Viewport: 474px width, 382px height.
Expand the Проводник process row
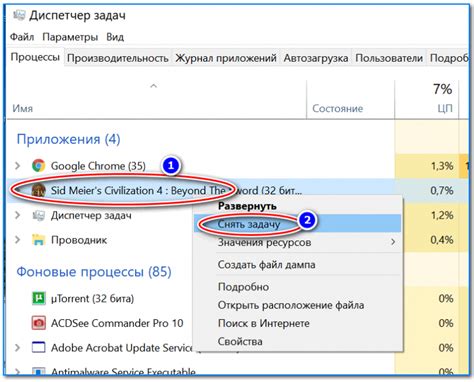18,240
